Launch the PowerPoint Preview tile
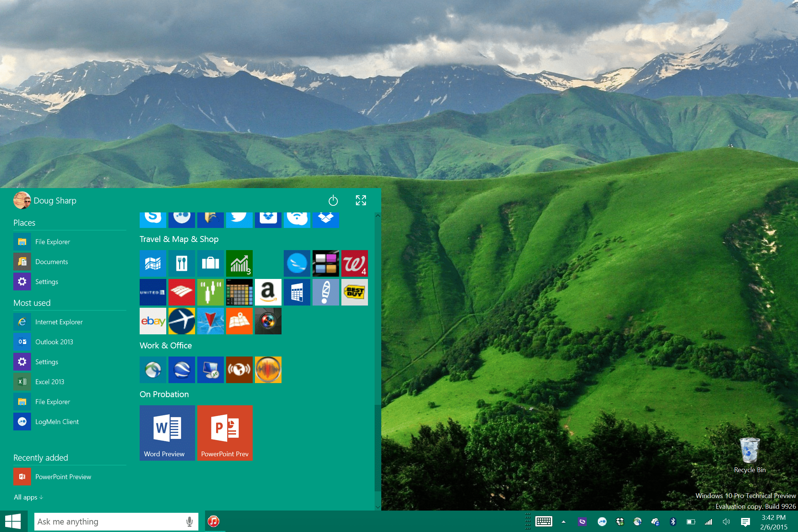 (225, 433)
